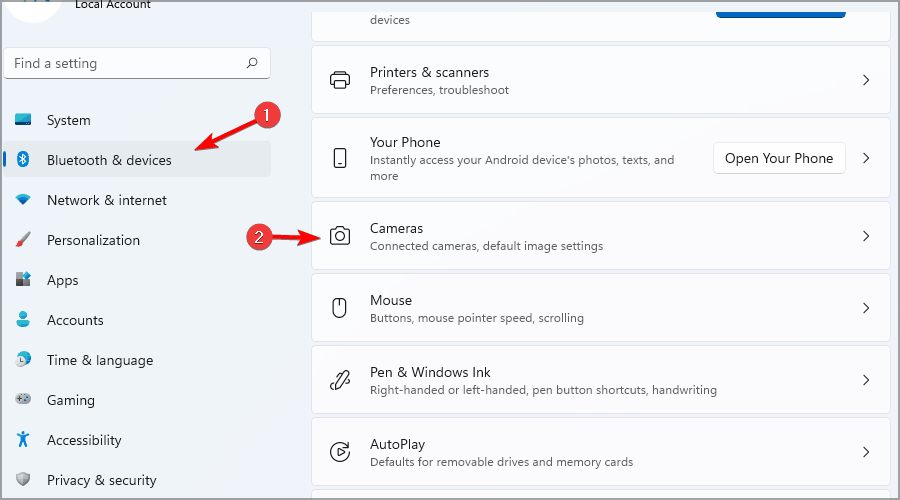Open System settings category
This screenshot has height=500, width=900.
137,120
